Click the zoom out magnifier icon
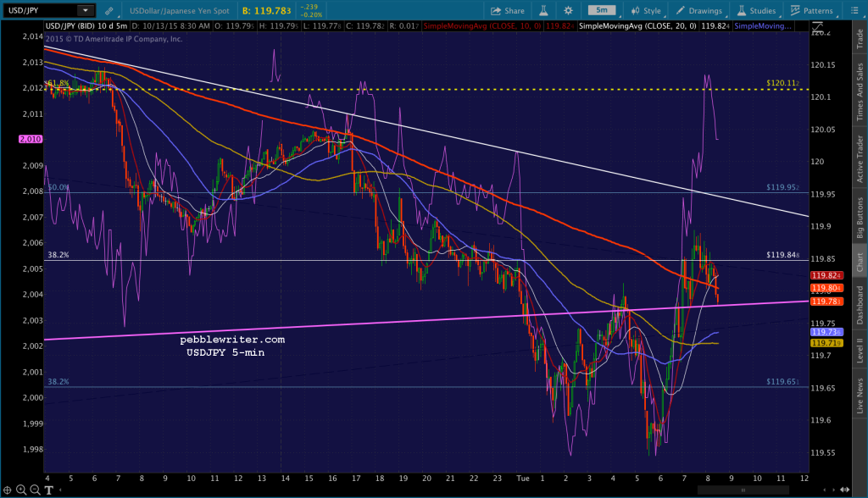The height and width of the screenshot is (498, 868). [35, 490]
